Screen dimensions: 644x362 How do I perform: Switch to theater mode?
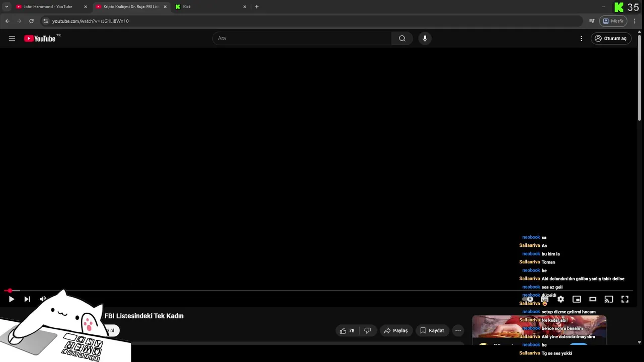pos(593,299)
